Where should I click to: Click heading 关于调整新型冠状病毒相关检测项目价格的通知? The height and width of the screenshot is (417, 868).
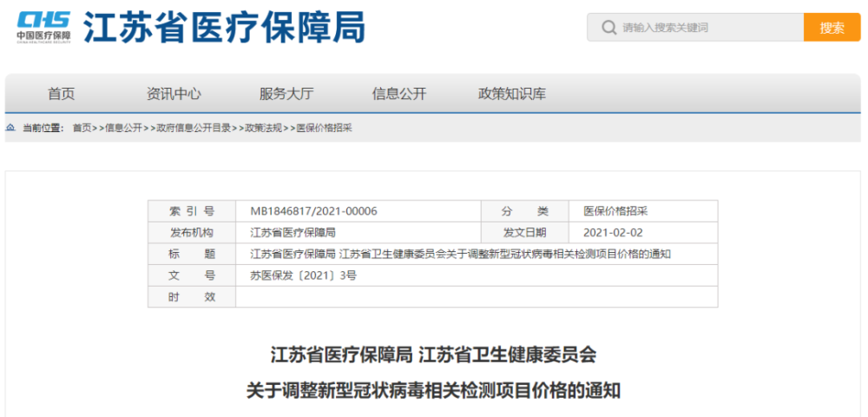[433, 392]
